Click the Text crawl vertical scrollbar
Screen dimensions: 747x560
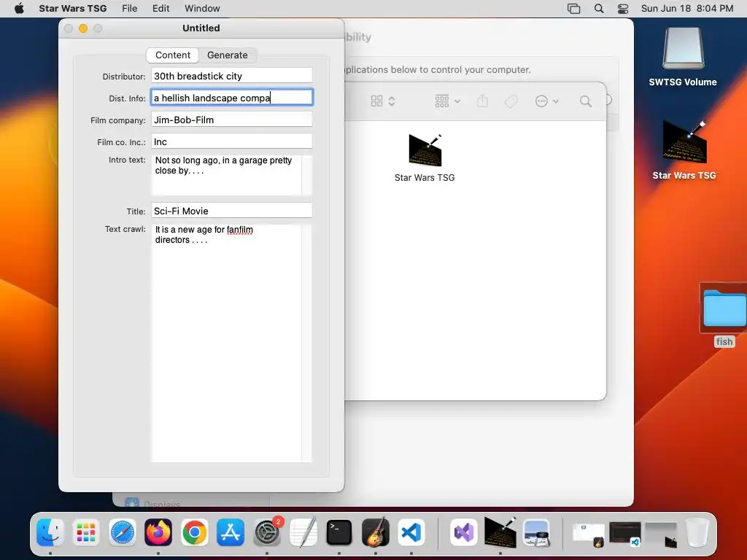(x=307, y=343)
